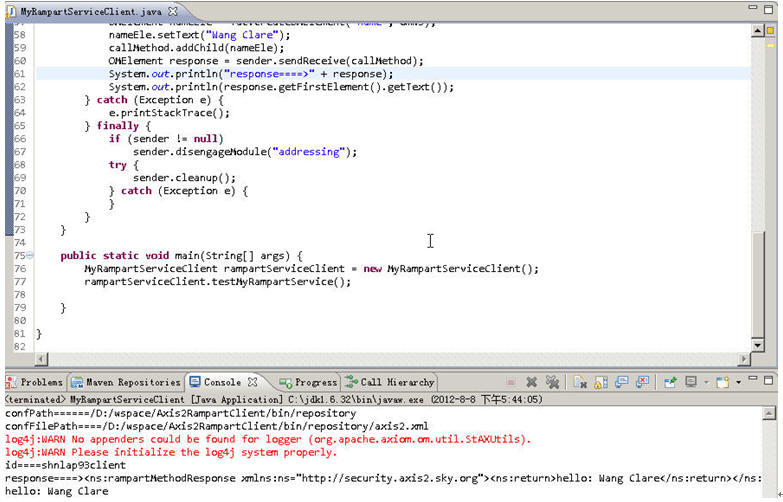Click the Console vertical scrollbar up arrow
The image size is (783, 502).
(770, 414)
